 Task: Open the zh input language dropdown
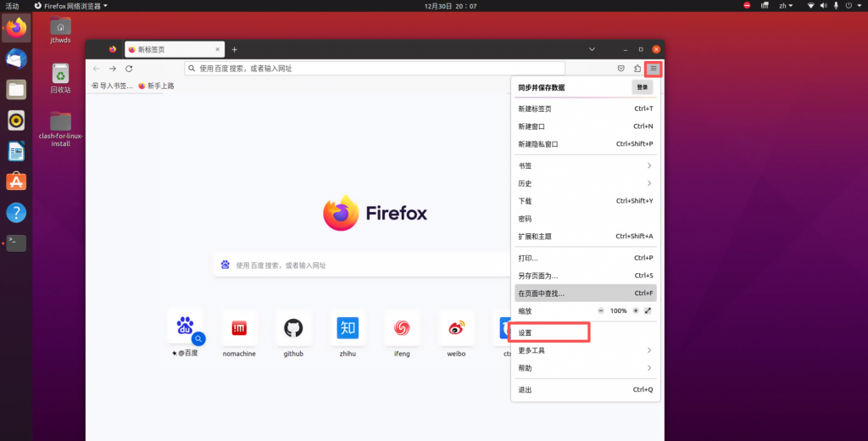785,6
